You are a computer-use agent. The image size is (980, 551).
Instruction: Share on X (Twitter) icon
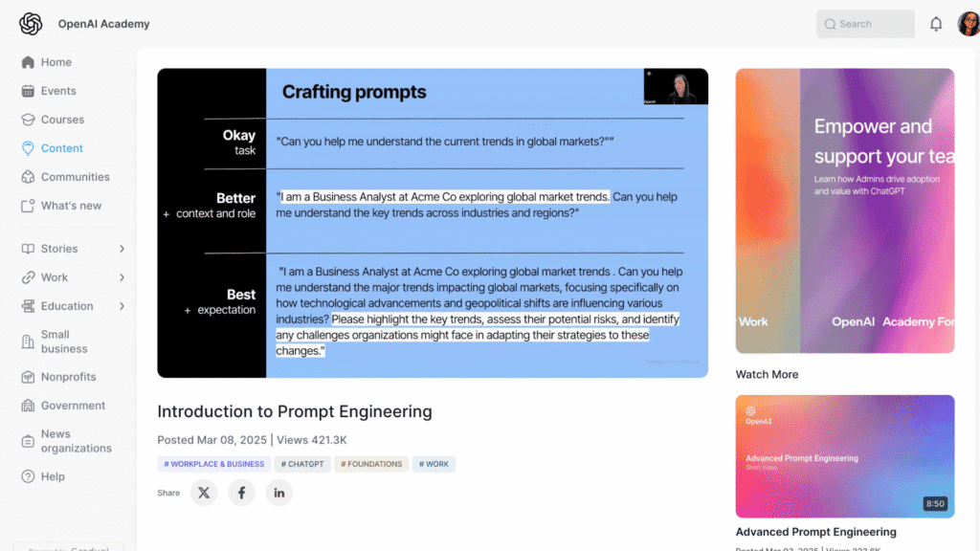(204, 493)
